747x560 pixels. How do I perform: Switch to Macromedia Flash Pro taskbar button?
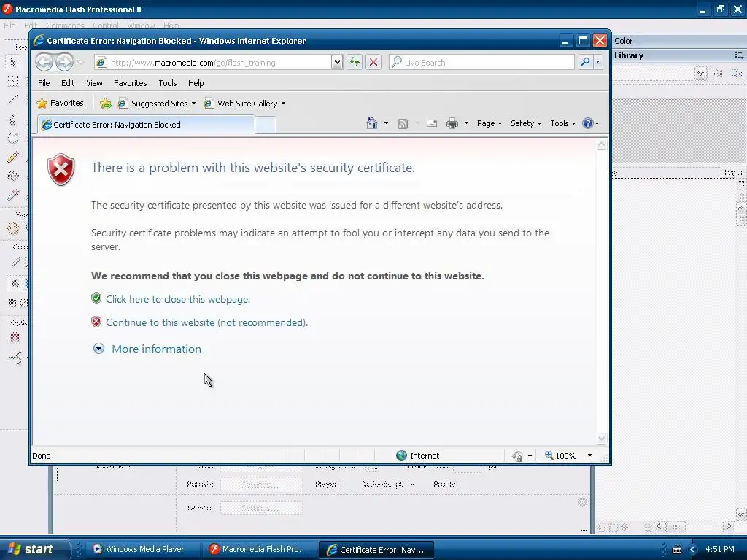coord(260,549)
